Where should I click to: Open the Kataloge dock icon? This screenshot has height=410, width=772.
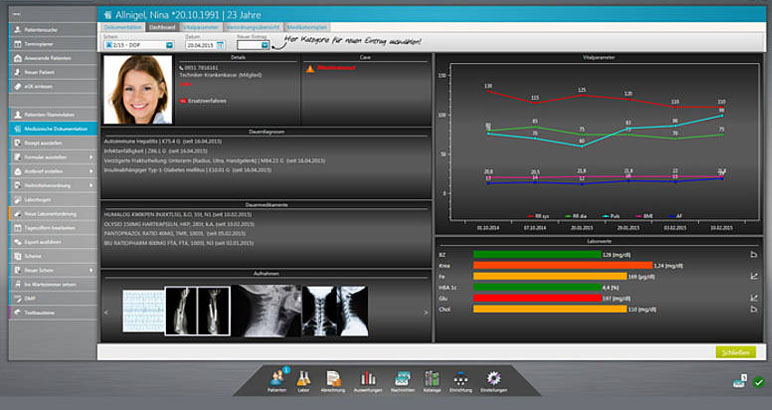tap(432, 378)
